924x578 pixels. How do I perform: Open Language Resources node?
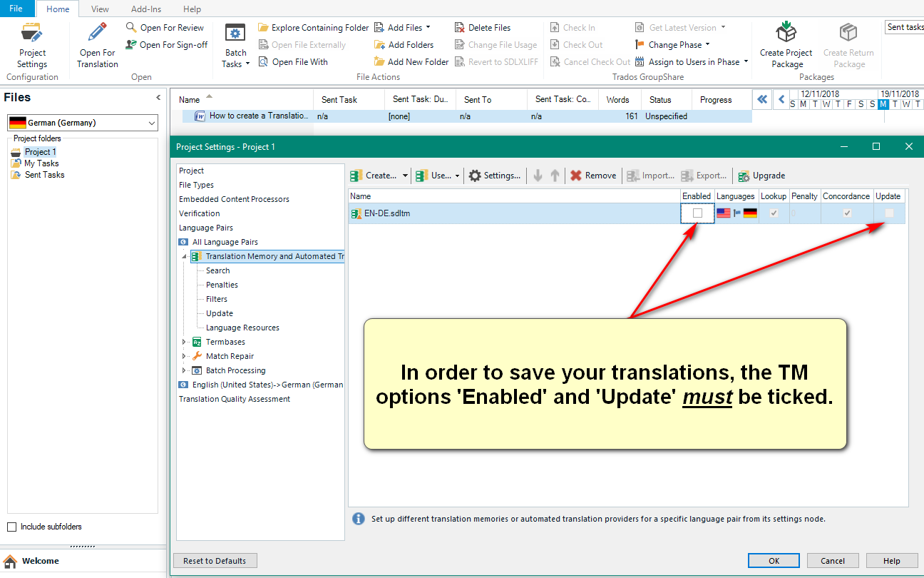pyautogui.click(x=242, y=328)
